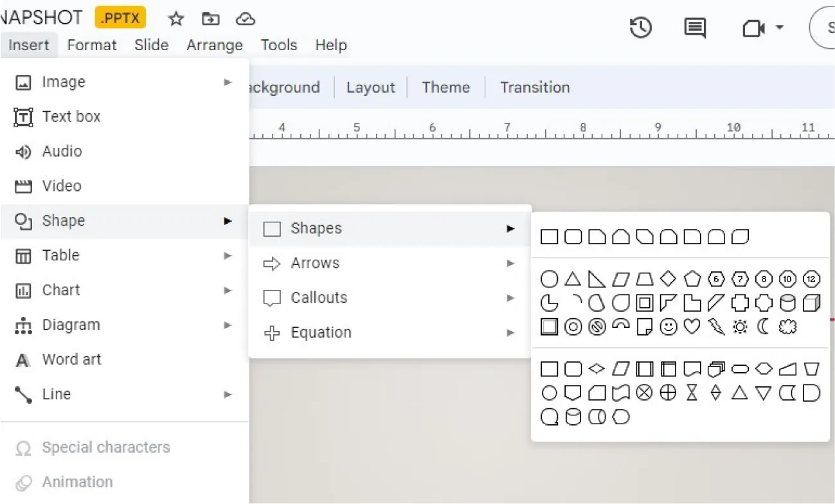Insert the sun shape
Screen dimensions: 835x504
click(x=739, y=327)
